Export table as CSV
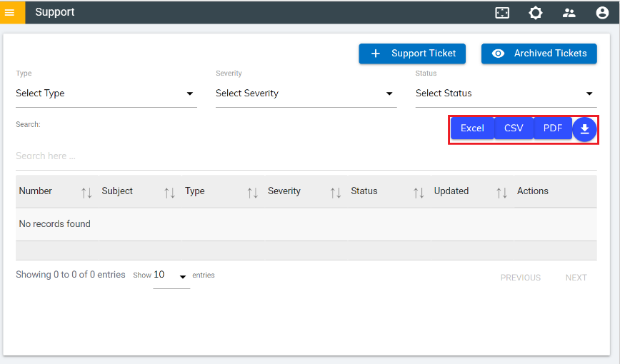 tap(514, 128)
